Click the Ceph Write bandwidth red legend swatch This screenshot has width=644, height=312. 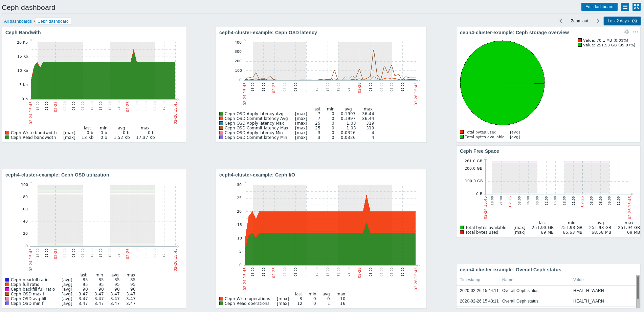7,133
